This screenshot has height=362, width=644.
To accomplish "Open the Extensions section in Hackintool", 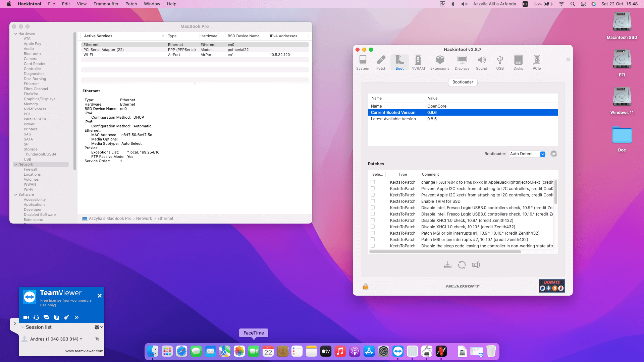I will (x=440, y=62).
